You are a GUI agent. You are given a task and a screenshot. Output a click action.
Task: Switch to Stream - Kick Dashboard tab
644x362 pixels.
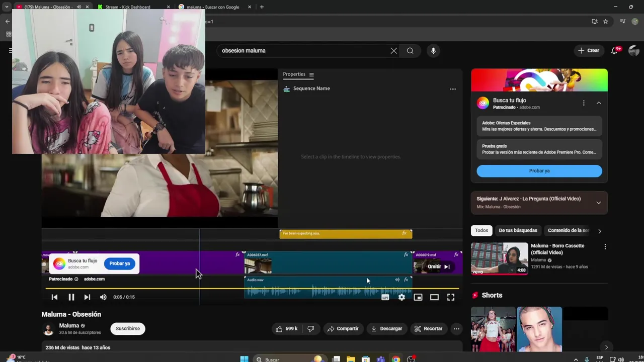click(x=129, y=7)
